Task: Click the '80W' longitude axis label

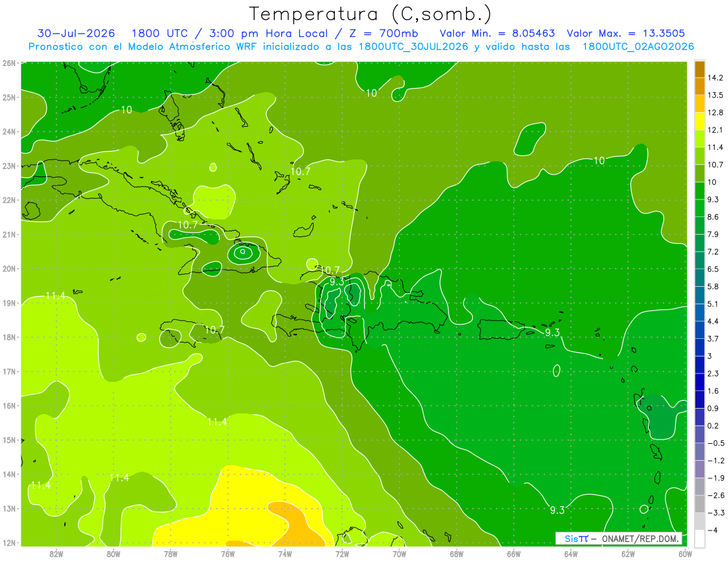Action: click(113, 554)
